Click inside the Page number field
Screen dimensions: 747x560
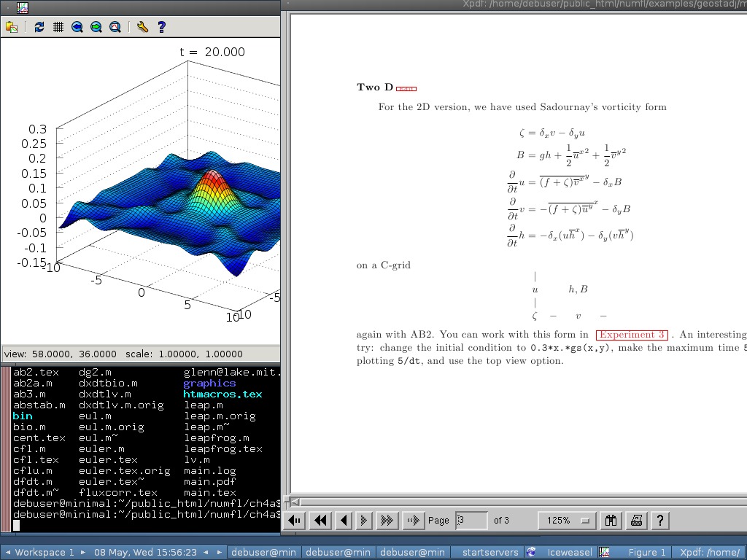click(471, 520)
